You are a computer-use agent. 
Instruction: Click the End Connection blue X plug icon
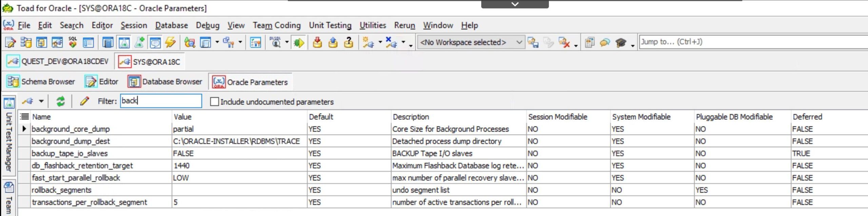(x=391, y=43)
